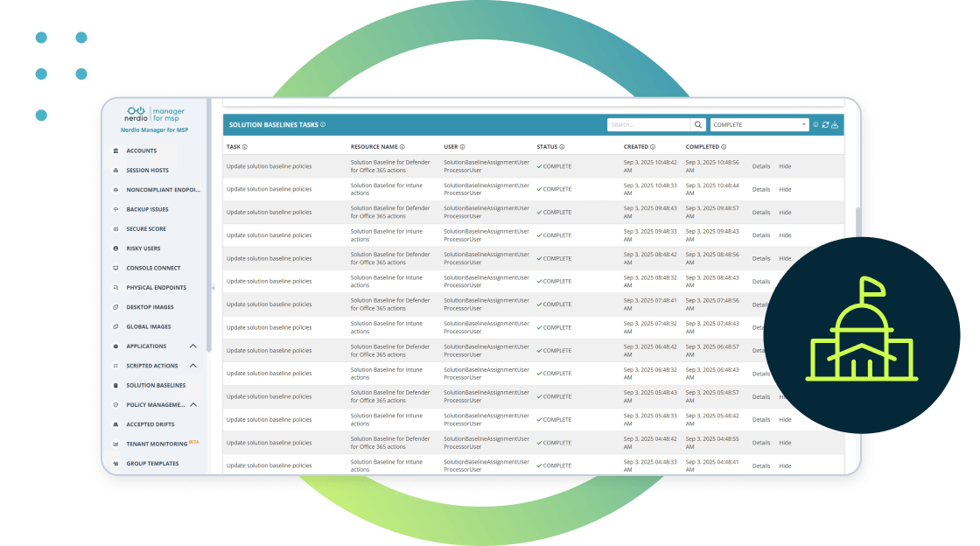The width and height of the screenshot is (980, 546).
Task: Click into the Search input field
Action: coord(647,125)
